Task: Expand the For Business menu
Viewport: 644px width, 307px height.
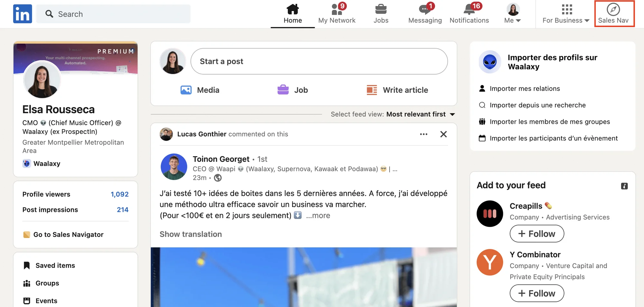Action: pyautogui.click(x=566, y=14)
